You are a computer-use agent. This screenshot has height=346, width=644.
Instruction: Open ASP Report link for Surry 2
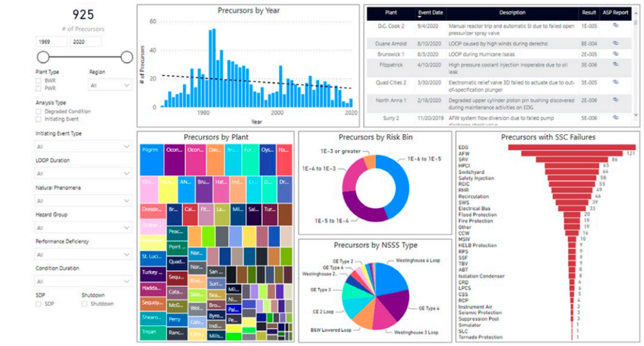coord(615,118)
